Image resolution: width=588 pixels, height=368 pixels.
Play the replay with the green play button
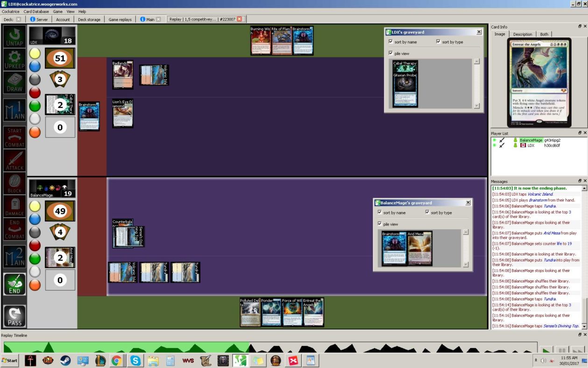(546, 350)
